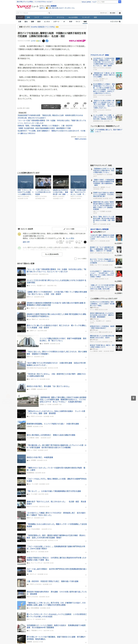Open 購入履歴 link
This screenshot has height=644, width=138.
tap(112, 13)
